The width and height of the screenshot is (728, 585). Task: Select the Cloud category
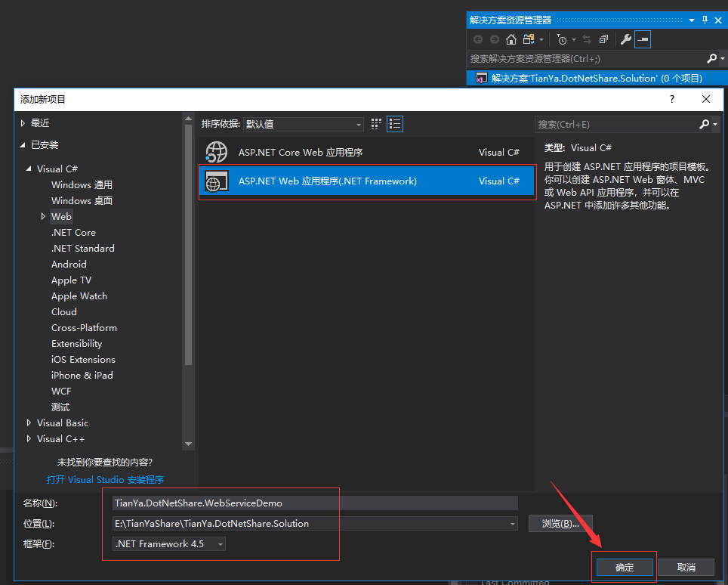pos(64,312)
